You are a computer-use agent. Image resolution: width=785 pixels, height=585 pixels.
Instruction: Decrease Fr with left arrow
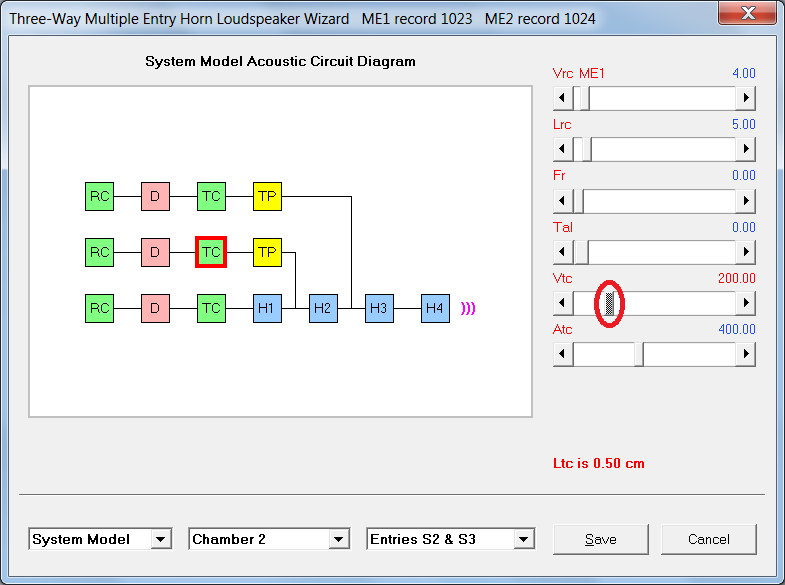pyautogui.click(x=563, y=201)
